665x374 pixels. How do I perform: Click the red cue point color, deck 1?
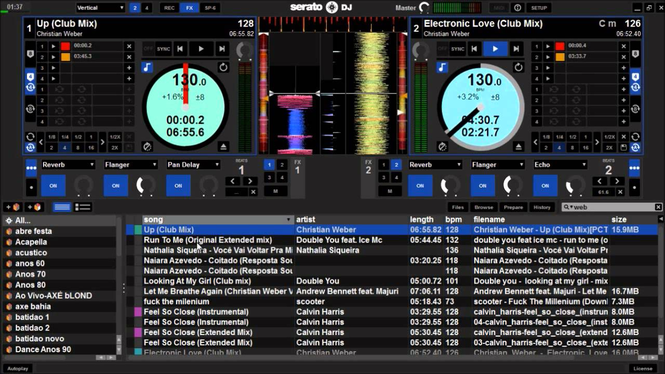(x=65, y=46)
